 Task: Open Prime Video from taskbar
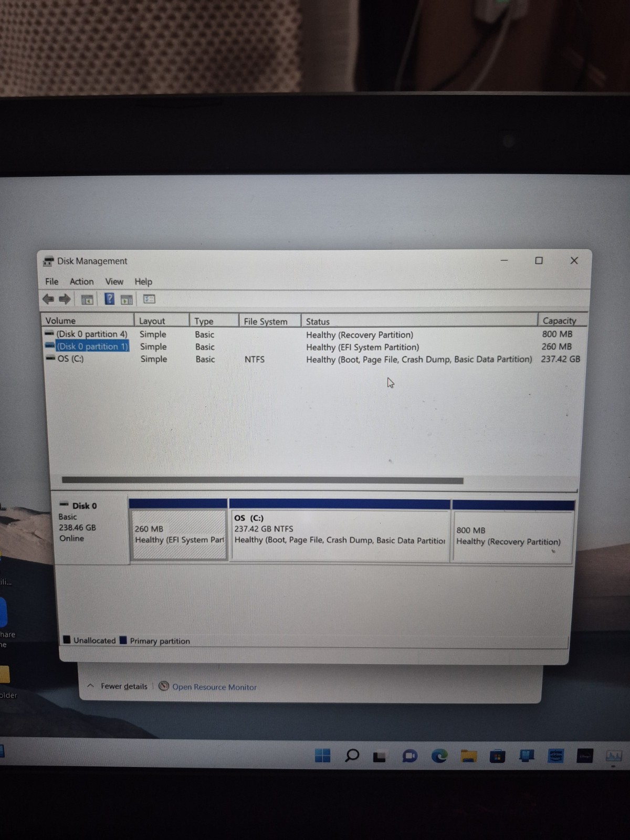point(555,755)
